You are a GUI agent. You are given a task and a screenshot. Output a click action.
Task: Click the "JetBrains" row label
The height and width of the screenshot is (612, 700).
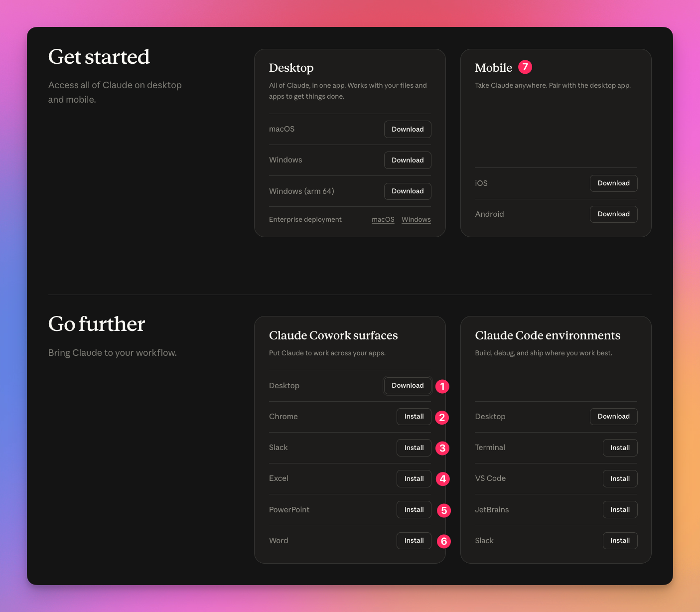coord(492,509)
